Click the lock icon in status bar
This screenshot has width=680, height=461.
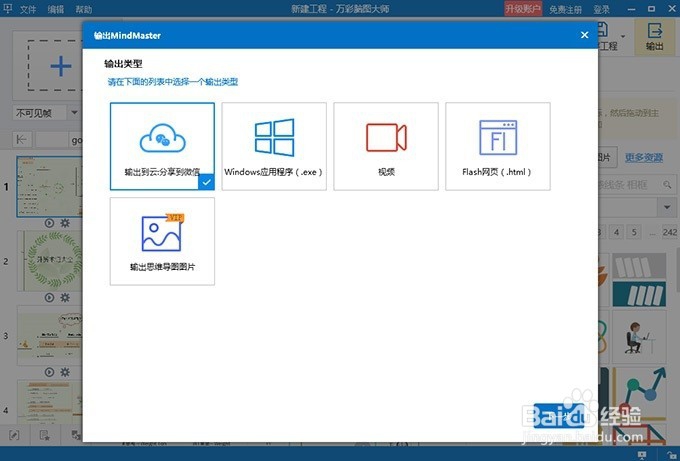tap(670, 454)
